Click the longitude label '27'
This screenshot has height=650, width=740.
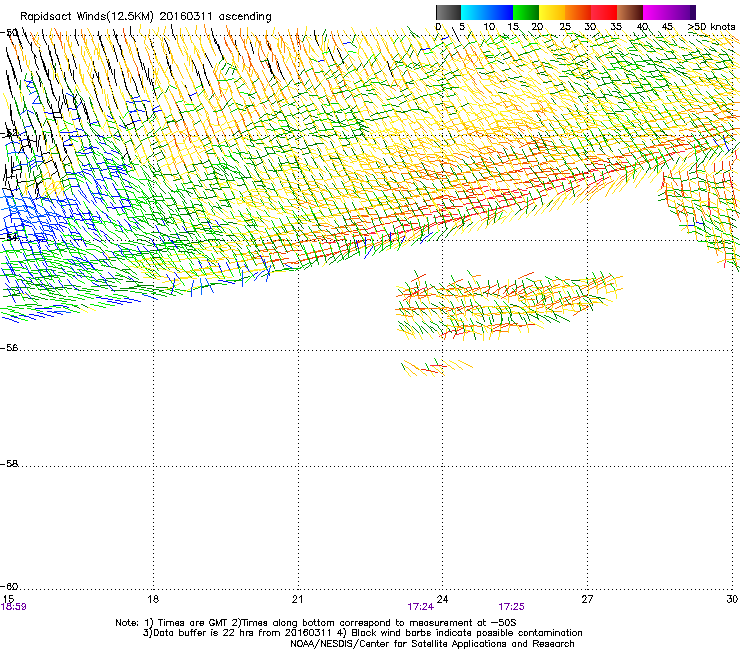click(x=587, y=599)
